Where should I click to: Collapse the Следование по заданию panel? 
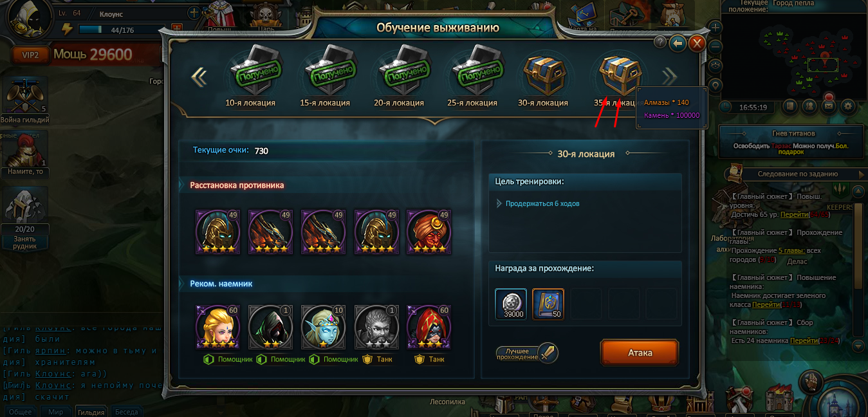click(x=862, y=174)
